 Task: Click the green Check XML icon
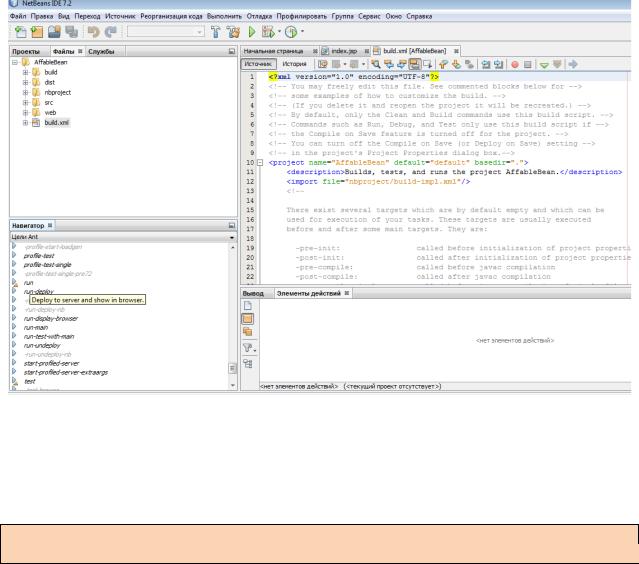tap(544, 64)
